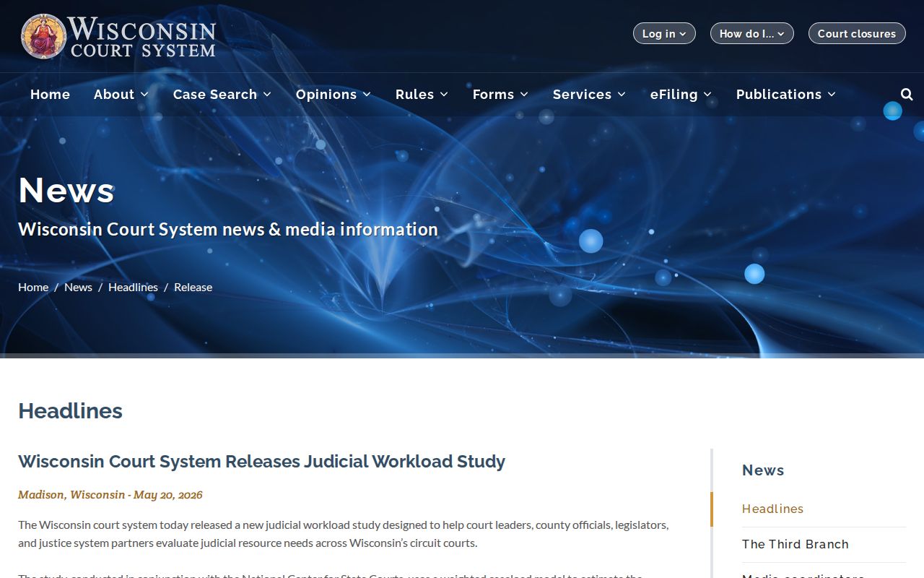Open the site search magnifier icon
924x578 pixels.
tap(907, 95)
